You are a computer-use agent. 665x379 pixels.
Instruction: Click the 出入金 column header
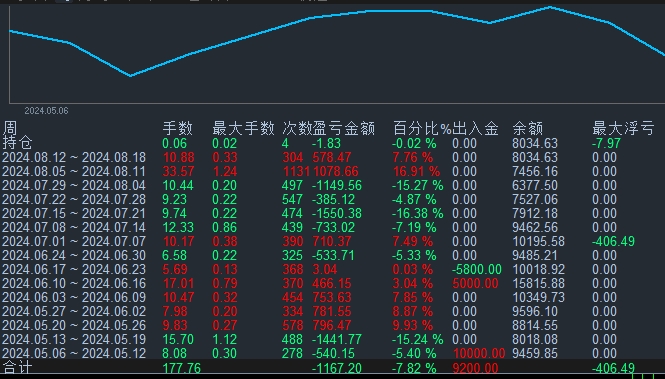475,128
